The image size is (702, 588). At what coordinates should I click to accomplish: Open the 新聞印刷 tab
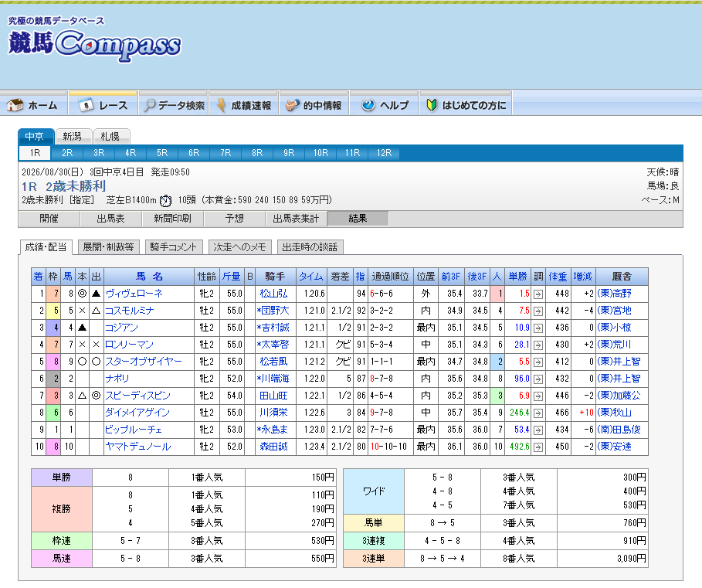coord(172,219)
